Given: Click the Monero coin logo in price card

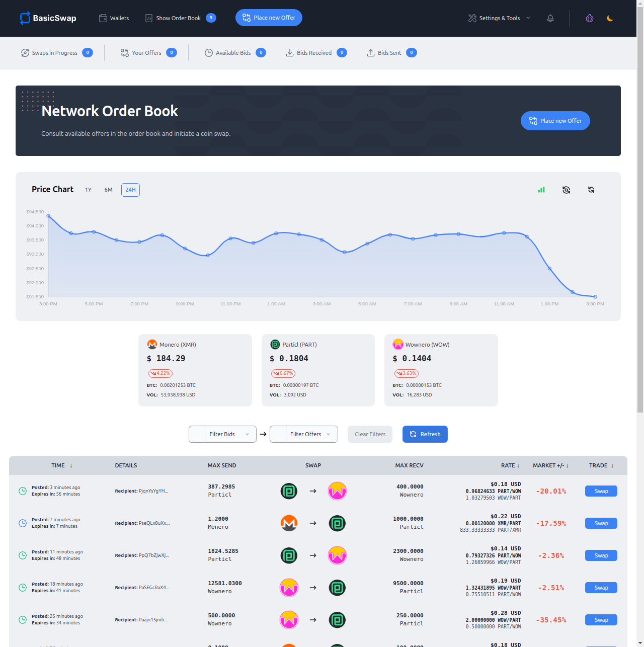Looking at the screenshot, I should tap(152, 345).
